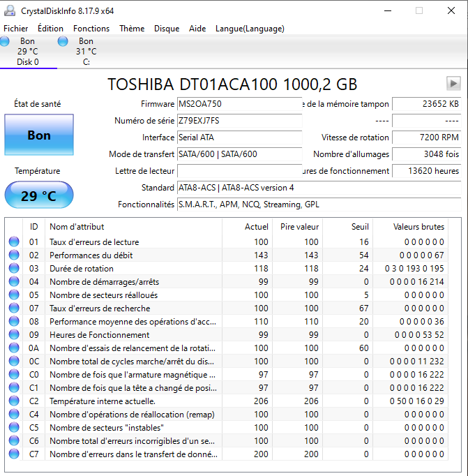Click status orb for attribute C6

[x=14, y=440]
